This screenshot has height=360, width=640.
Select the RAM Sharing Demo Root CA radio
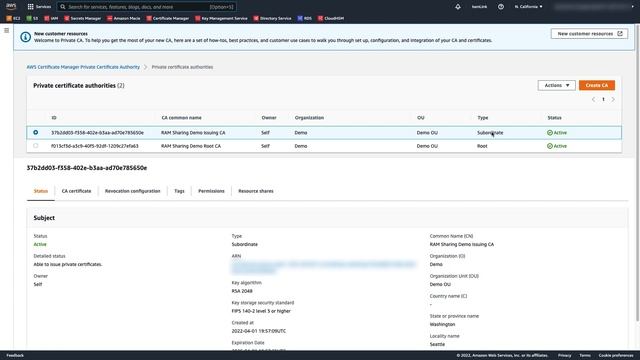[x=36, y=146]
